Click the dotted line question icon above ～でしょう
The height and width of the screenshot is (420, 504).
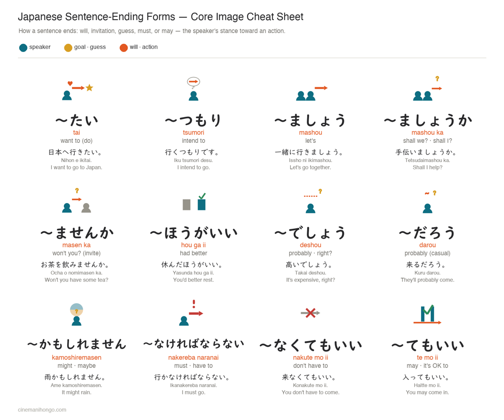coord(312,201)
